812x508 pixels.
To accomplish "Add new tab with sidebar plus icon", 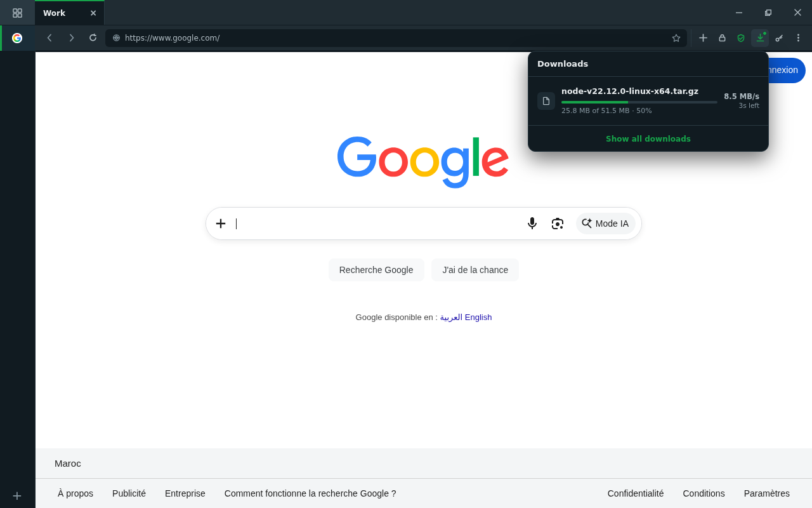I will [17, 496].
